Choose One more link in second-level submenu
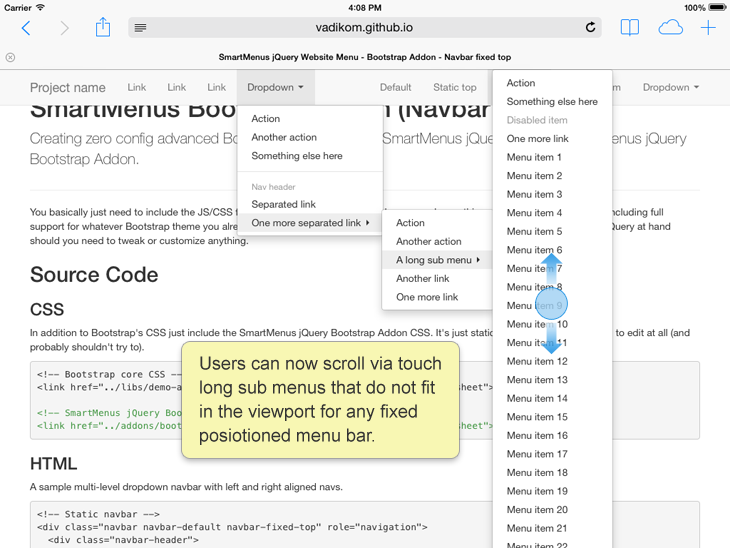This screenshot has height=548, width=730. (437, 297)
